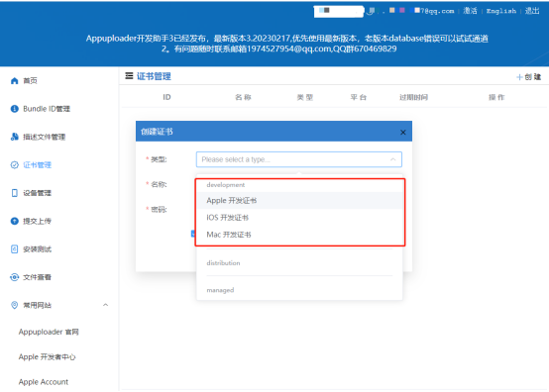Select iOS 开发证书 option
The image size is (549, 392).
(x=299, y=218)
